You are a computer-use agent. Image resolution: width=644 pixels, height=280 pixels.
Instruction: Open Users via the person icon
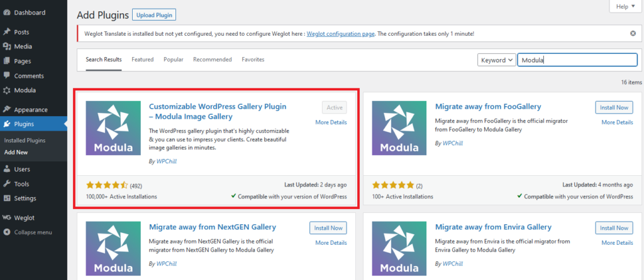[7, 169]
